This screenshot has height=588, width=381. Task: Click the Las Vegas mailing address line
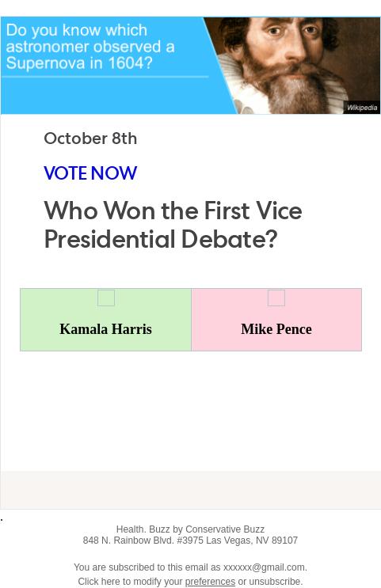(190, 541)
